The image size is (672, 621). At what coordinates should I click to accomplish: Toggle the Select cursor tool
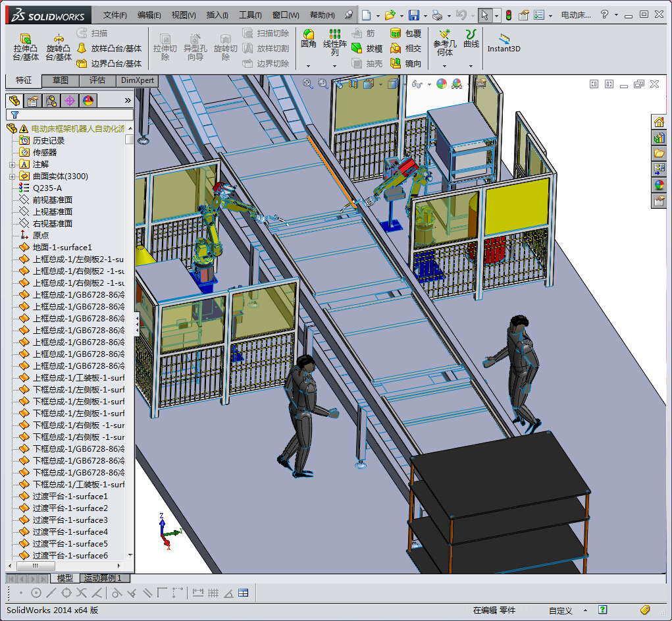(x=484, y=15)
